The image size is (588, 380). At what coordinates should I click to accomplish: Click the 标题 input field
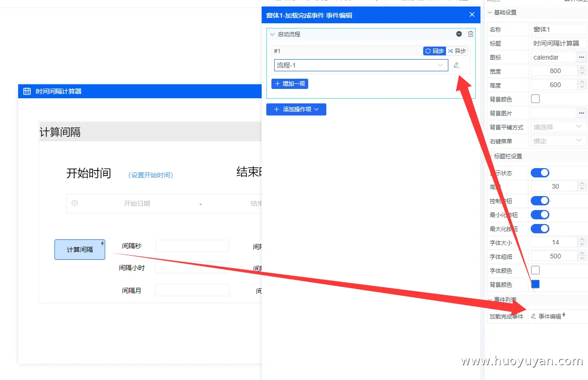point(559,43)
